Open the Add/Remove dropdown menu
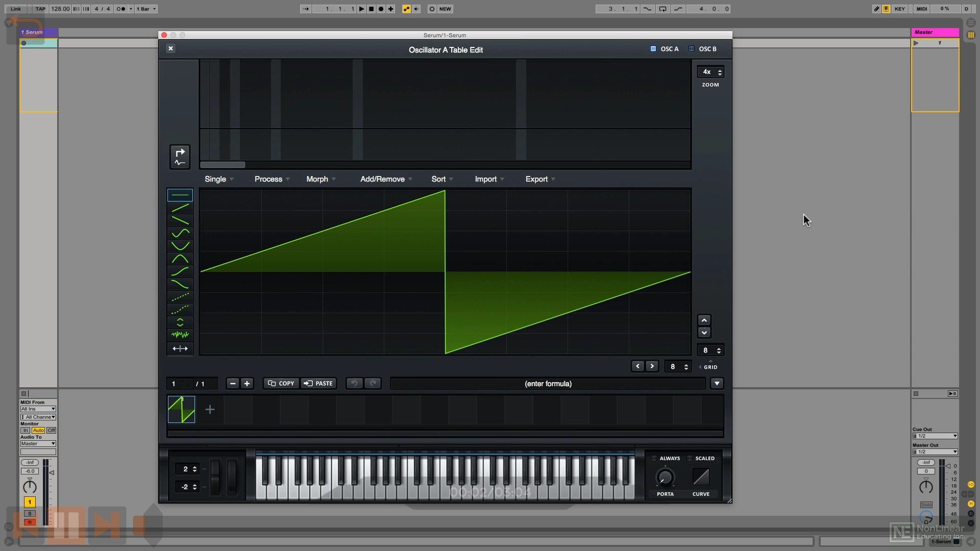The width and height of the screenshot is (980, 551). point(386,179)
